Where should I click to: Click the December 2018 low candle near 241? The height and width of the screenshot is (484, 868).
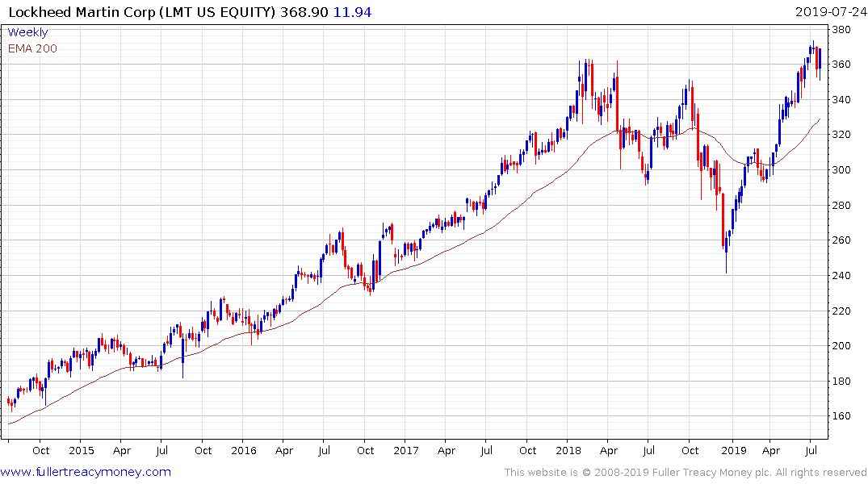(726, 254)
